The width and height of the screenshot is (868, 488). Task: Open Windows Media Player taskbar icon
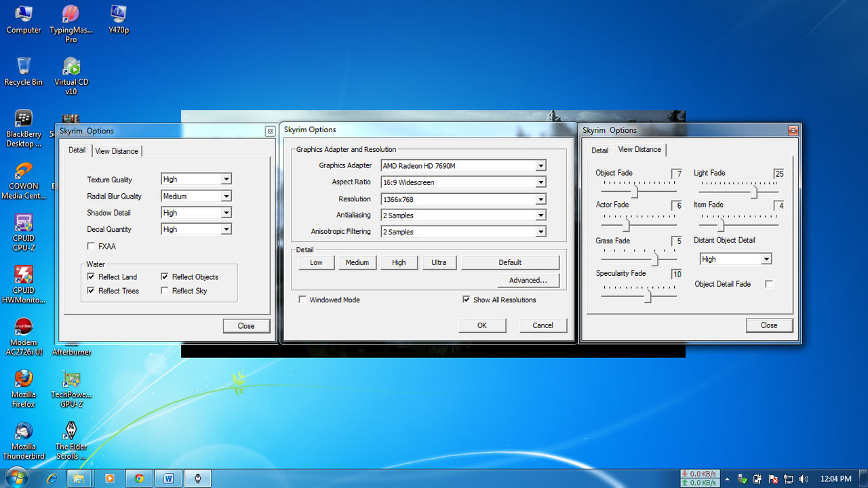click(x=110, y=479)
